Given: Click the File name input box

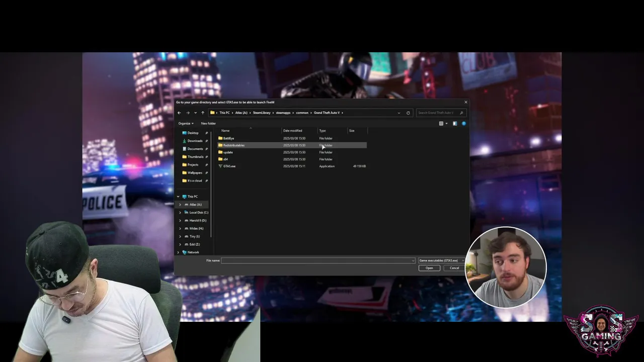Looking at the screenshot, I should (316, 260).
